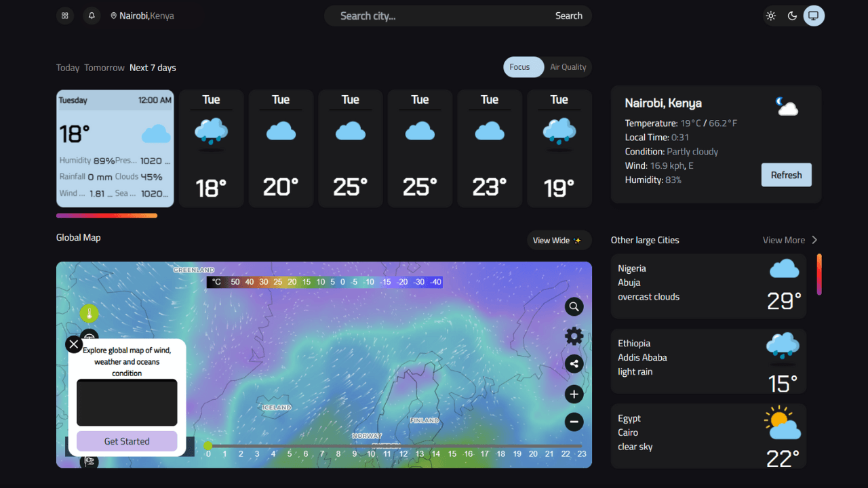Jump to hour 23 on map timeline

(x=582, y=454)
